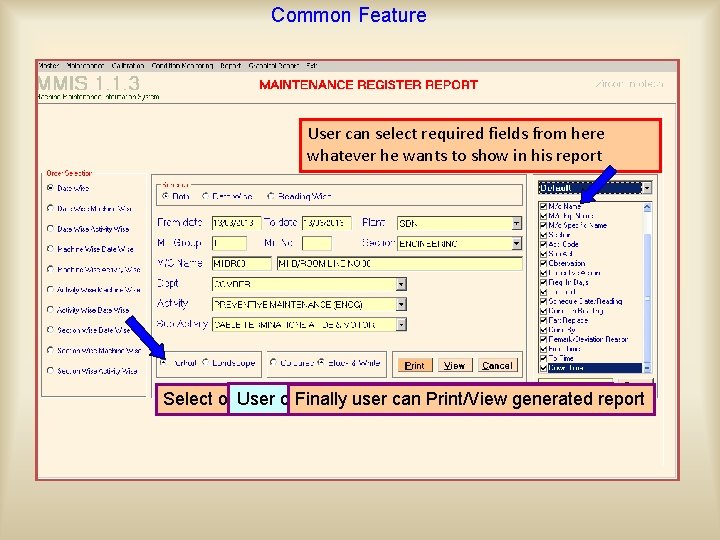Click the Print button
720x540 pixels.
click(414, 366)
